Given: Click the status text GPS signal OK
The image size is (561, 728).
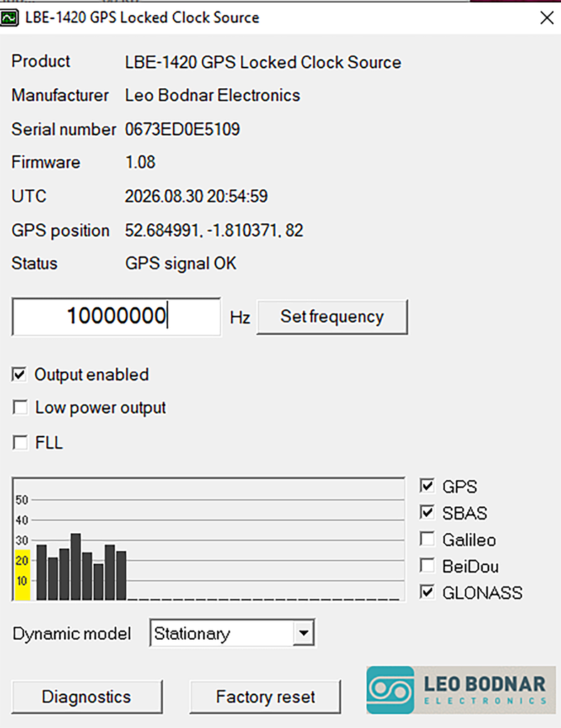Looking at the screenshot, I should (x=181, y=263).
